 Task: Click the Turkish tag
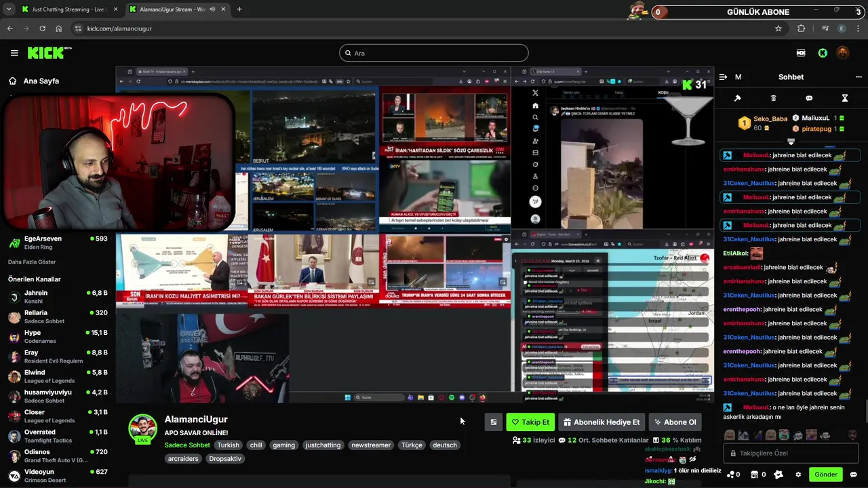click(x=229, y=445)
